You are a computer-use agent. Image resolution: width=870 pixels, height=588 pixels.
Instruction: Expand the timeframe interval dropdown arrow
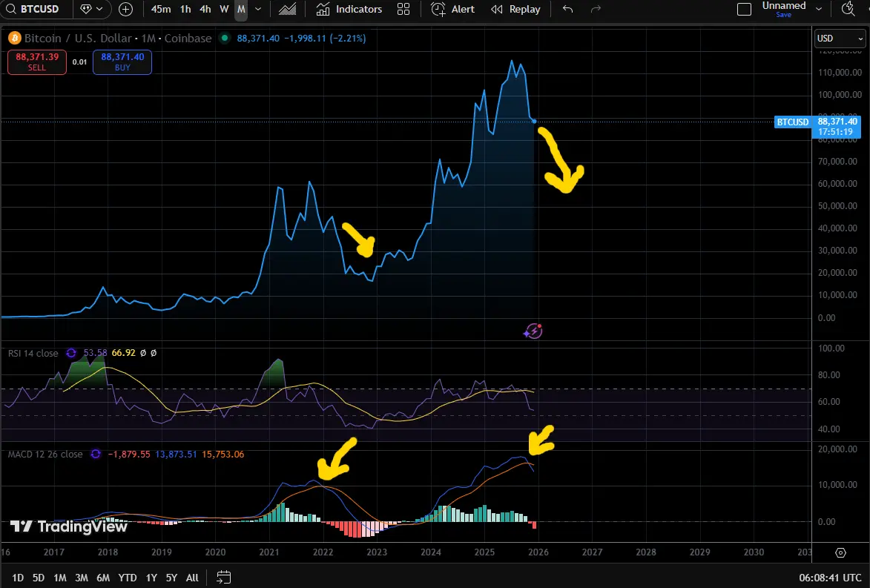(x=258, y=9)
